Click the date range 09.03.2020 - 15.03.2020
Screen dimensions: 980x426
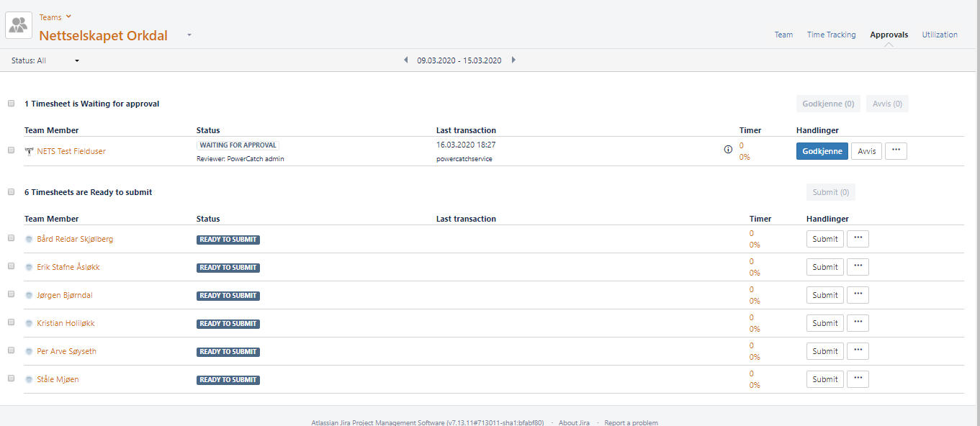click(459, 60)
